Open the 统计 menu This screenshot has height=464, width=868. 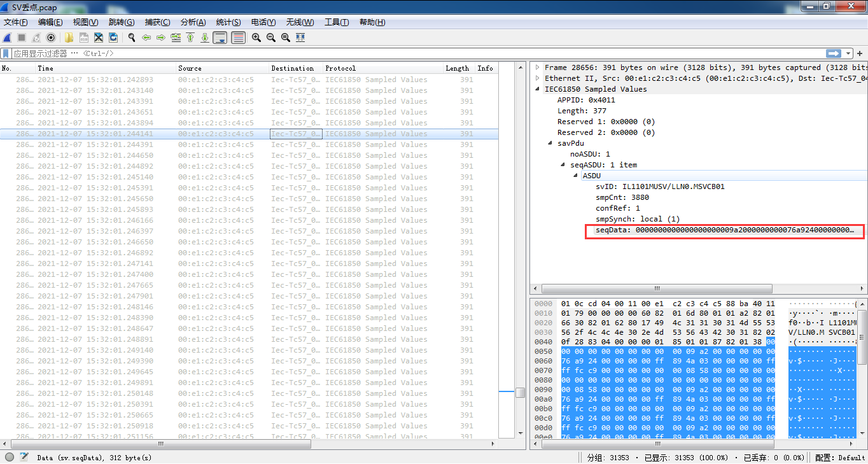click(228, 22)
